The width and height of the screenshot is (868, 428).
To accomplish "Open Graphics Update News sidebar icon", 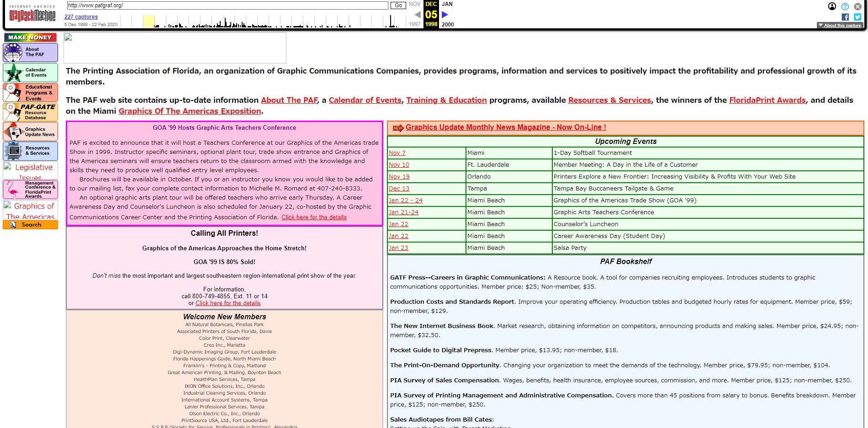I will (30, 132).
